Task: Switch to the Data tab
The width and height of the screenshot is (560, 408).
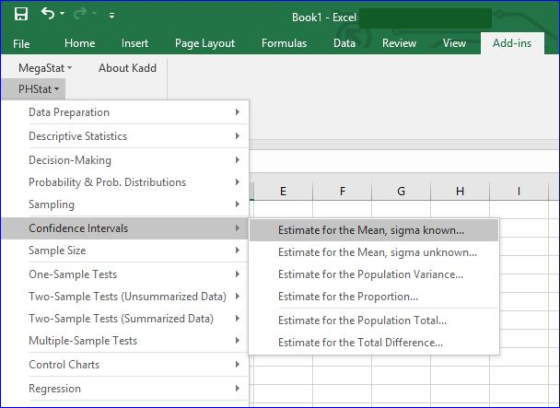Action: point(344,43)
